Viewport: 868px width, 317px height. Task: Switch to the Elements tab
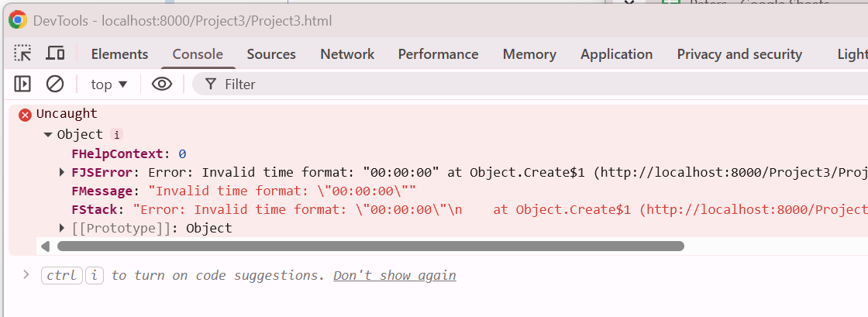pos(119,54)
